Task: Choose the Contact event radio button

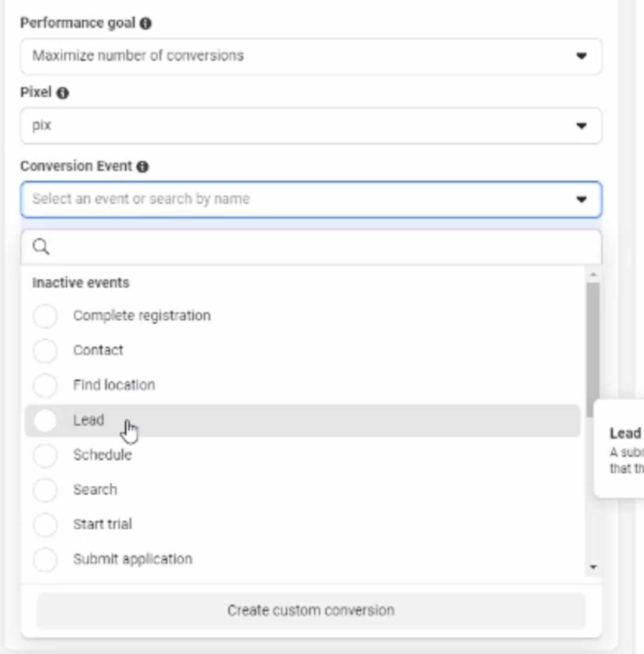Action: click(45, 350)
